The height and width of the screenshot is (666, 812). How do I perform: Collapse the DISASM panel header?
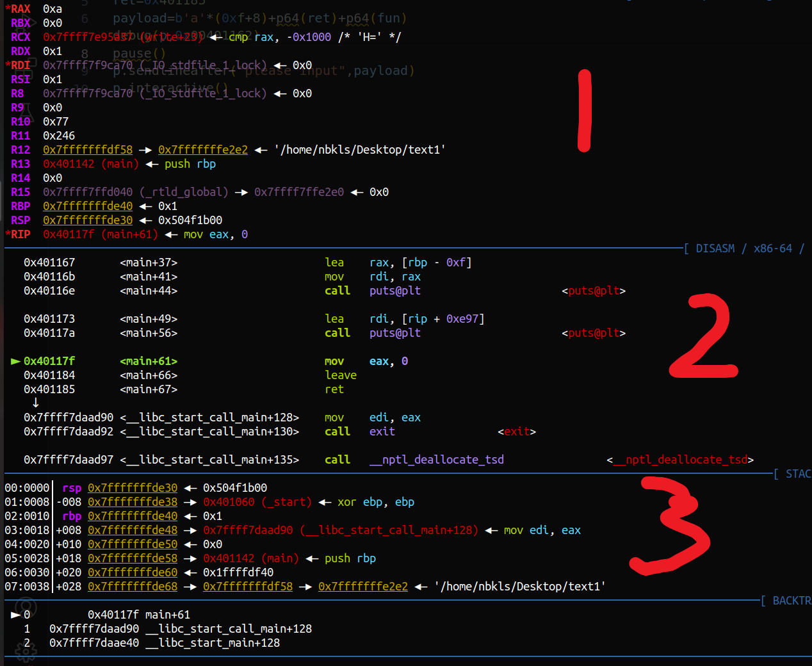click(715, 248)
